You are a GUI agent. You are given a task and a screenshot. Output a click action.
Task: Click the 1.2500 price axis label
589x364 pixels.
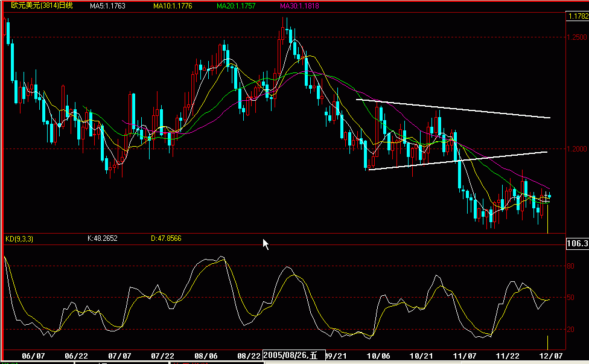tap(578, 37)
